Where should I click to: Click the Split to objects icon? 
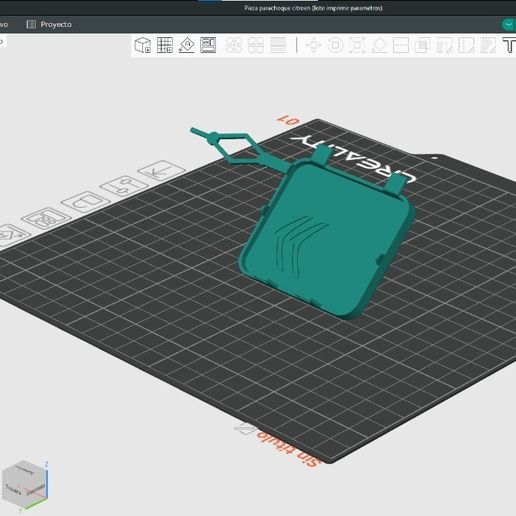[234, 45]
